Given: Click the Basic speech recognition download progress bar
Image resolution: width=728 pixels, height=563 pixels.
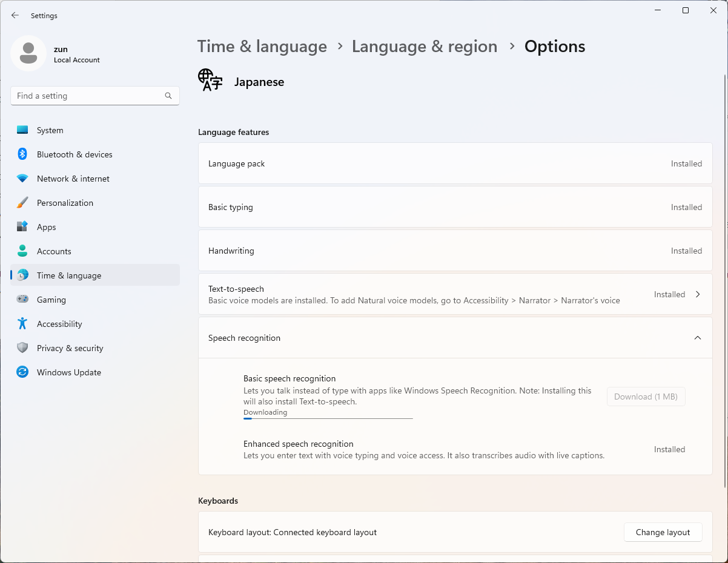Looking at the screenshot, I should (x=328, y=418).
